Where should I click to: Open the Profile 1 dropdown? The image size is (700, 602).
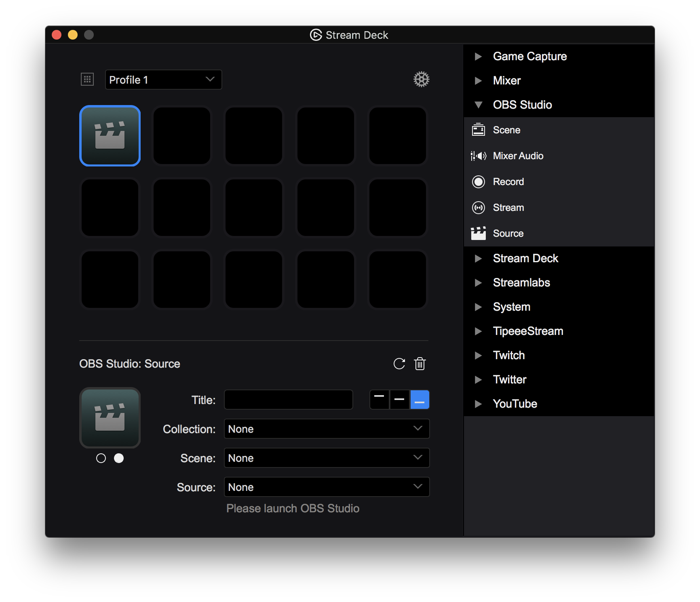click(x=163, y=80)
